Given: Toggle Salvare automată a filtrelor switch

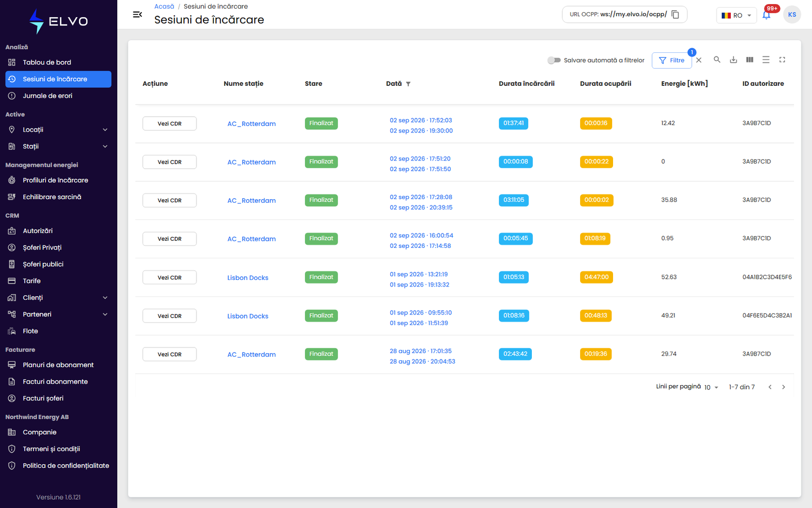Looking at the screenshot, I should 554,60.
